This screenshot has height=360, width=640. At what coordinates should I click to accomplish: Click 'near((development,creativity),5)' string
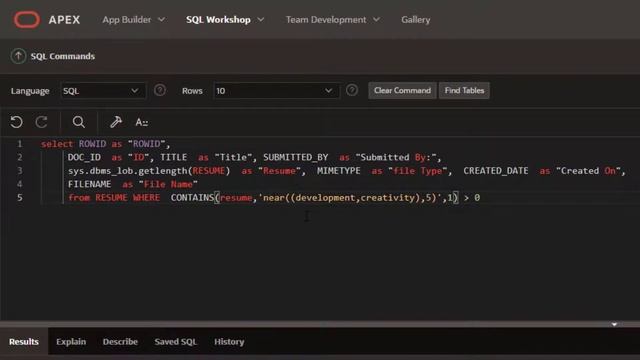click(x=350, y=198)
